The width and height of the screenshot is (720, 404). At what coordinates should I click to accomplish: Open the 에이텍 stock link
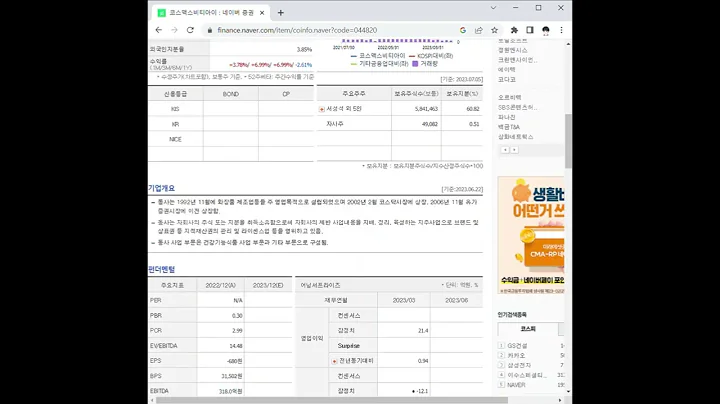point(506,70)
